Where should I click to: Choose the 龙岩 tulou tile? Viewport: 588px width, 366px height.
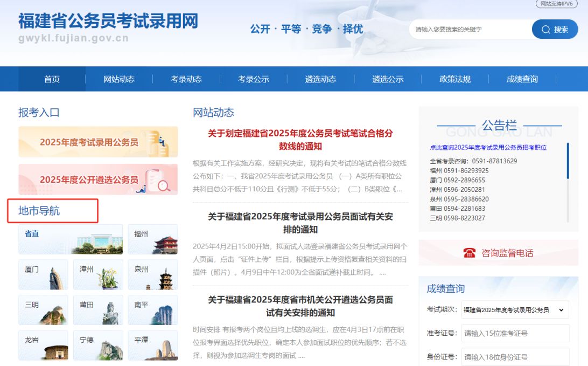[43, 345]
